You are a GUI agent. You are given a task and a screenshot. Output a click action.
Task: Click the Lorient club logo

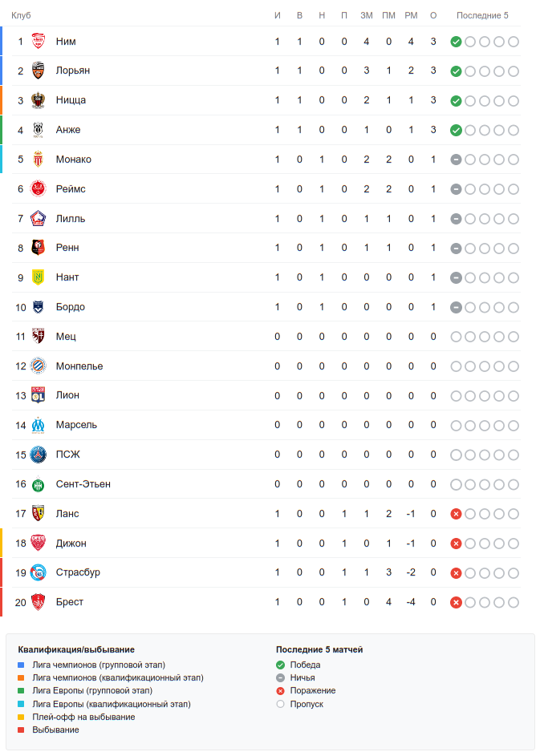click(x=38, y=71)
